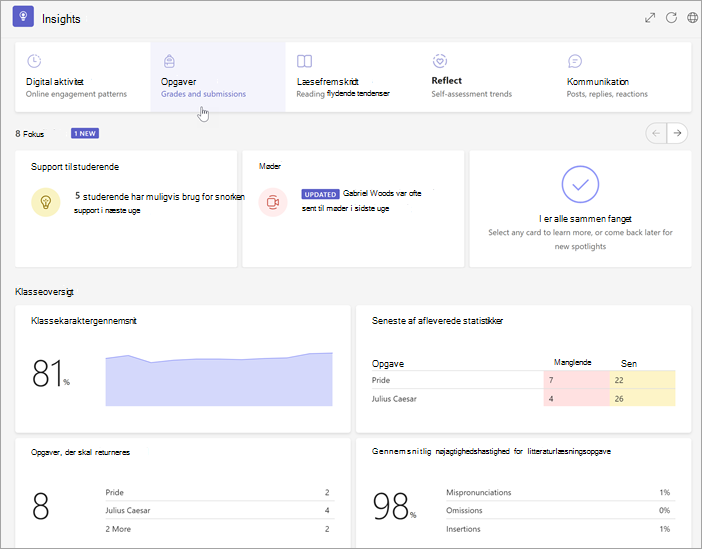Click the Digital aktivitet clock icon
Viewport: 702px width, 549px height.
click(x=34, y=60)
